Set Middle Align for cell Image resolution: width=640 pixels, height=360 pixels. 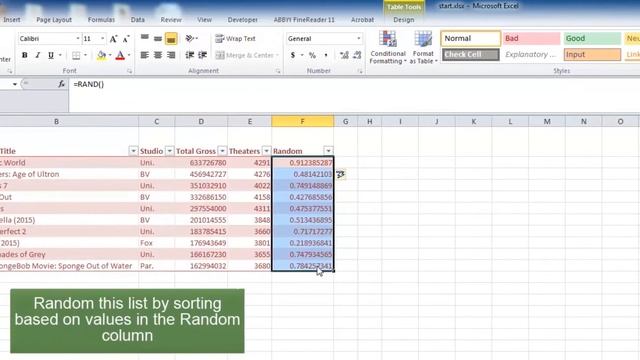[158, 38]
